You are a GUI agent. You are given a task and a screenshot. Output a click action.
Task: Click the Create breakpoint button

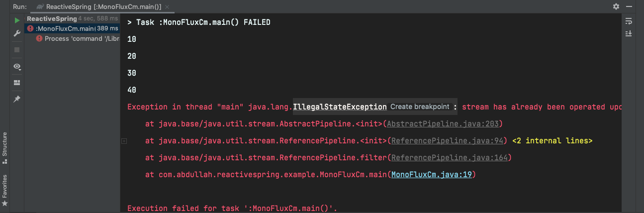coord(419,107)
